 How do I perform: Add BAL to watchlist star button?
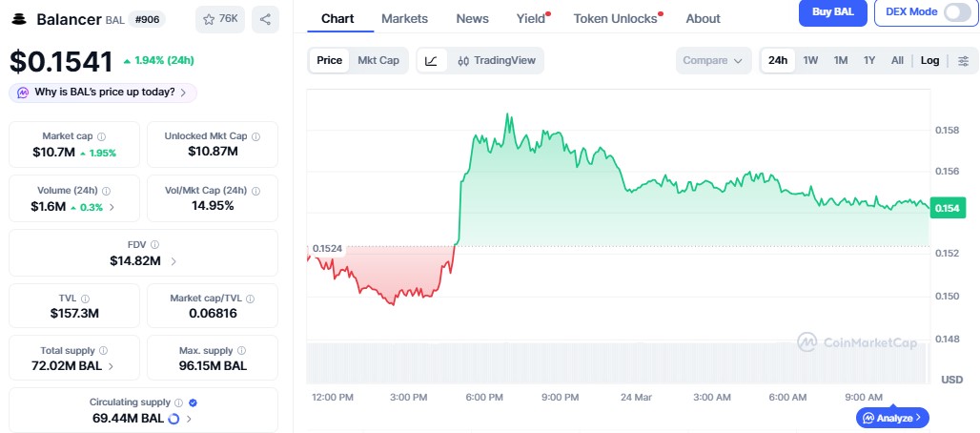coord(220,19)
